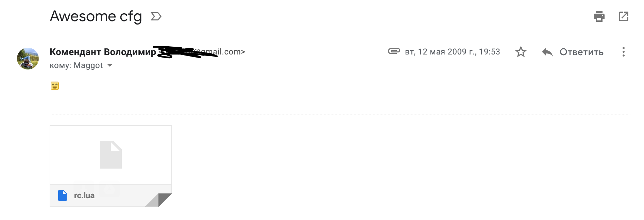Screen dimensions: 644x220
Task: Click the email date вт, 12 мая 2009
Action: pos(452,52)
